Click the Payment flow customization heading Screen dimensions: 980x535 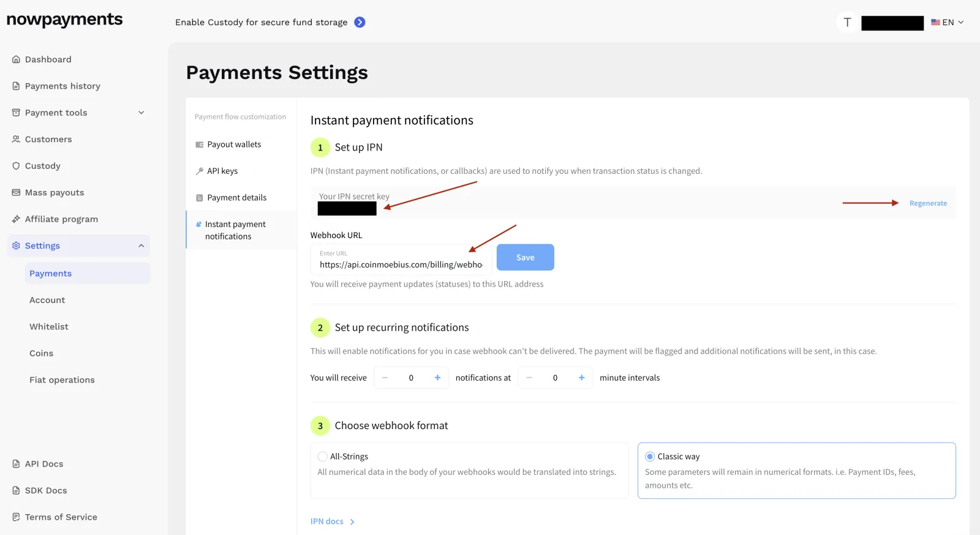click(x=240, y=117)
